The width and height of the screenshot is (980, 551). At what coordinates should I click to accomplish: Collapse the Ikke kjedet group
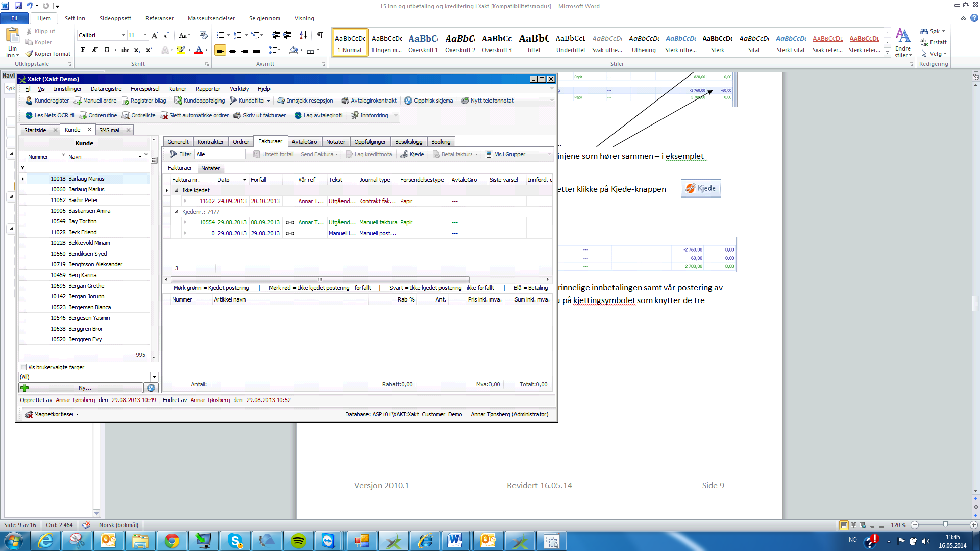177,190
